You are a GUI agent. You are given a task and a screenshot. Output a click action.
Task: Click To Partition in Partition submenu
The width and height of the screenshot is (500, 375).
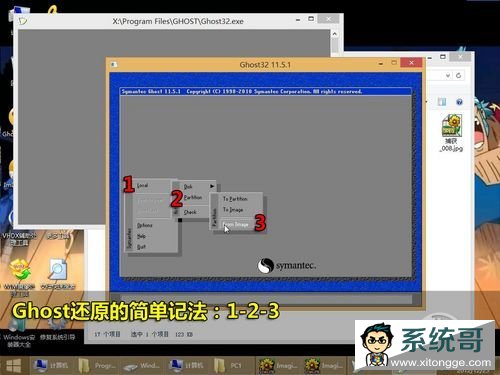(235, 199)
